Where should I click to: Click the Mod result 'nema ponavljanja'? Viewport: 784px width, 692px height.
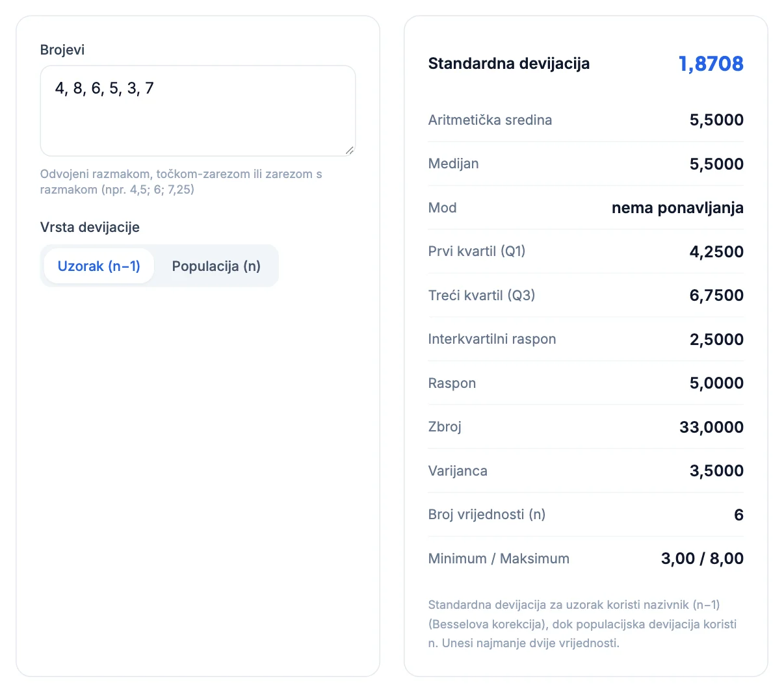pyautogui.click(x=677, y=208)
